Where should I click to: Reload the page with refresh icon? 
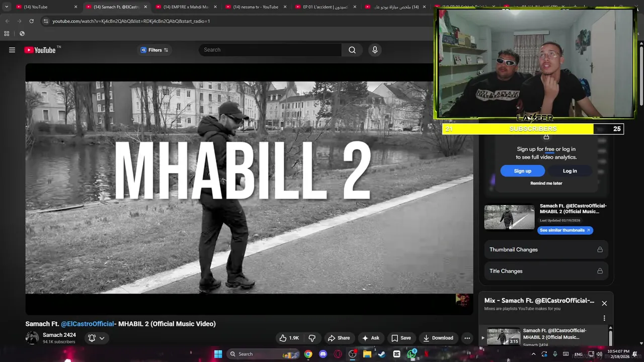pyautogui.click(x=31, y=21)
